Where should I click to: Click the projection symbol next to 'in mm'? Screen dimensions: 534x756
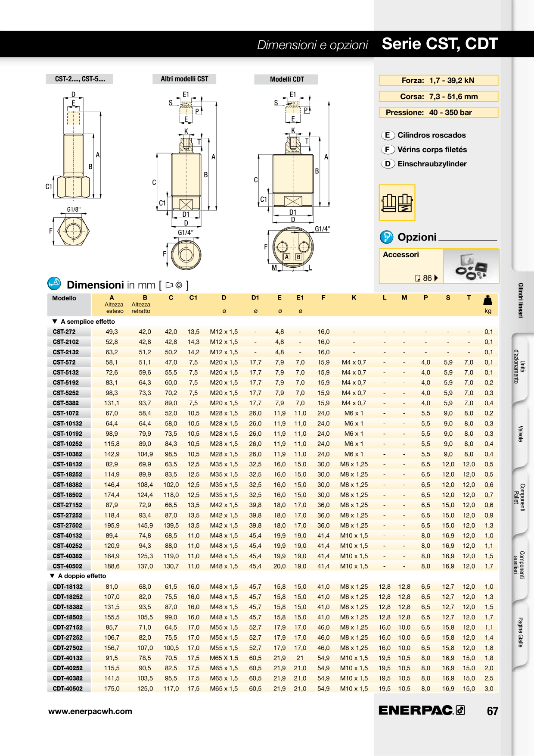click(x=174, y=285)
